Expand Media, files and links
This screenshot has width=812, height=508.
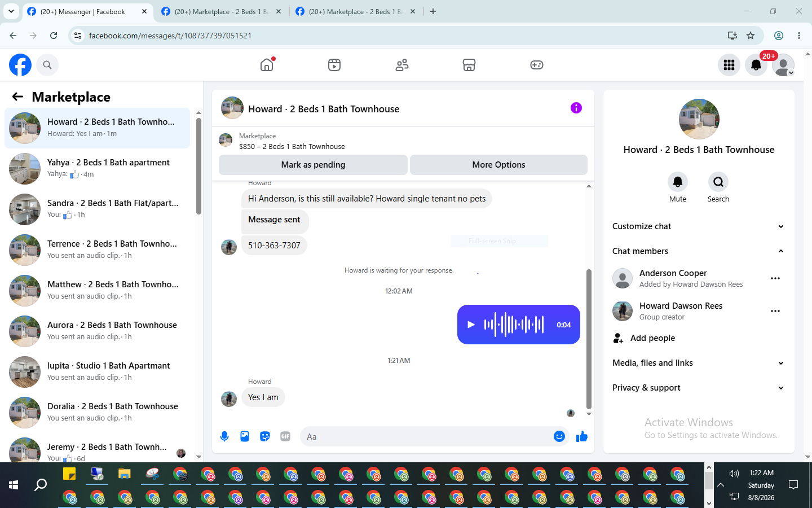(x=699, y=363)
